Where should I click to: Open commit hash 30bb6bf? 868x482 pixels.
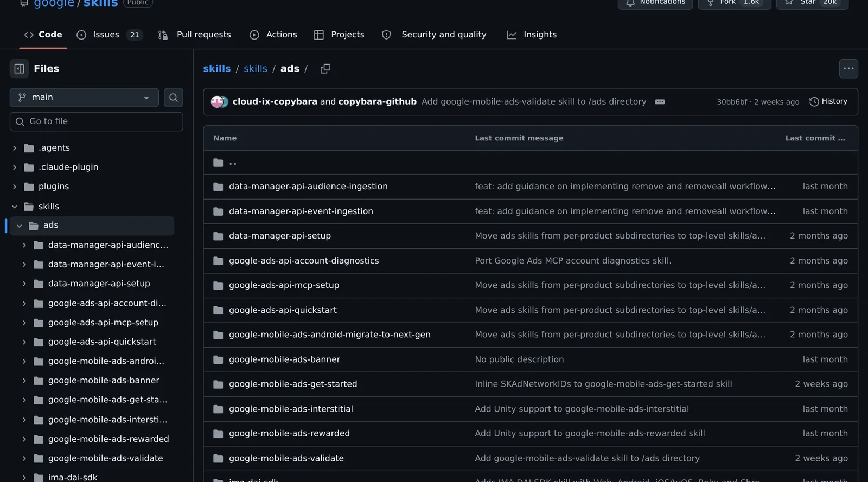[732, 102]
